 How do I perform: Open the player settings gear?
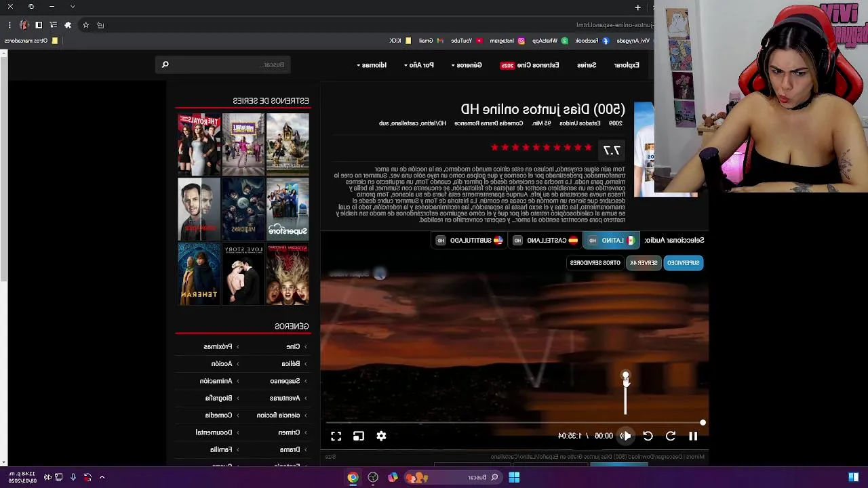click(381, 436)
